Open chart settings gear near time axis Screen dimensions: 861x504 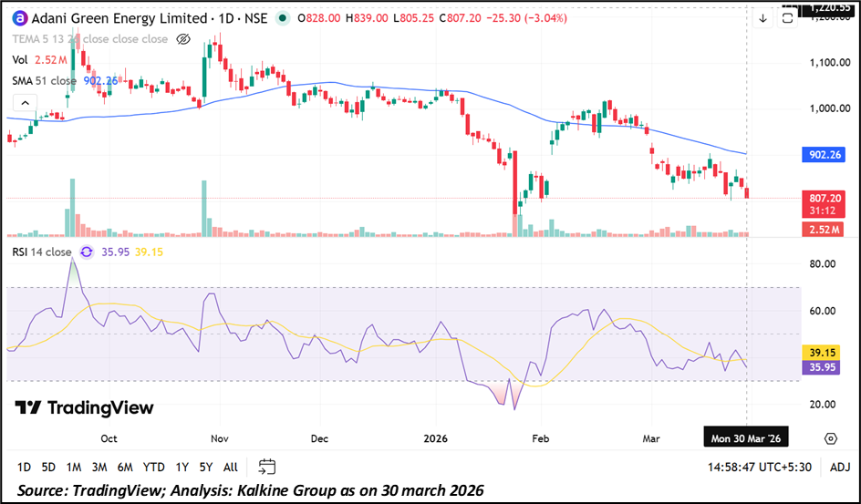830,438
